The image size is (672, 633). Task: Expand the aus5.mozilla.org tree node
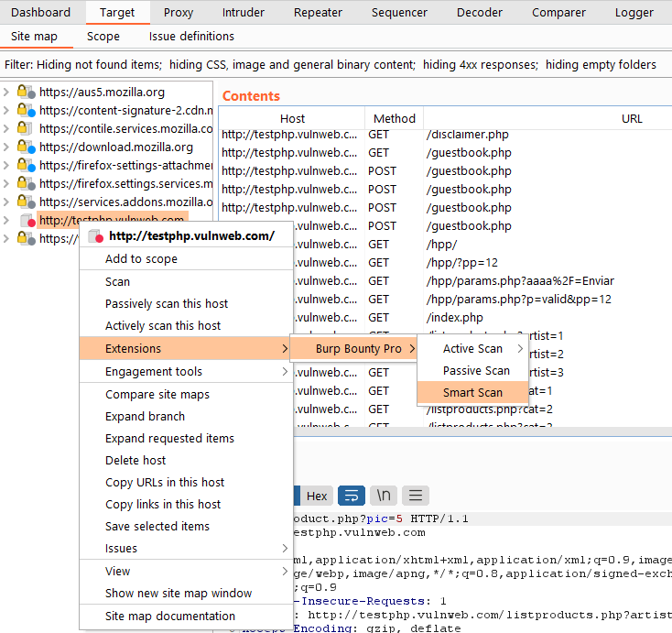7,92
